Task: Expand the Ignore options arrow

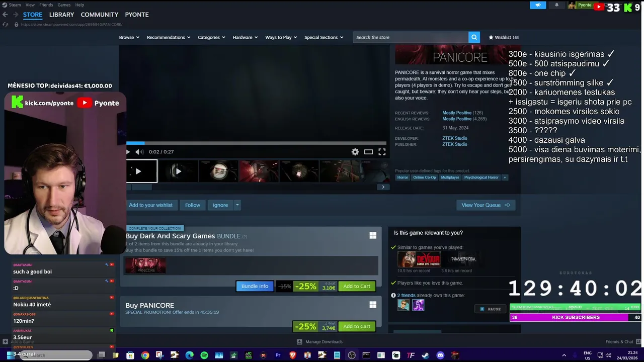Action: pyautogui.click(x=237, y=205)
